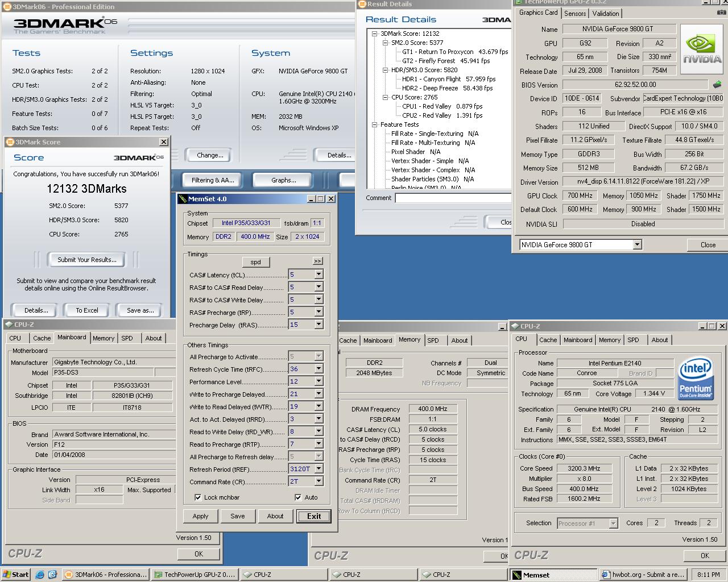
Task: Open Write to Read Delayed (tWTR) dropdown
Action: [318, 406]
